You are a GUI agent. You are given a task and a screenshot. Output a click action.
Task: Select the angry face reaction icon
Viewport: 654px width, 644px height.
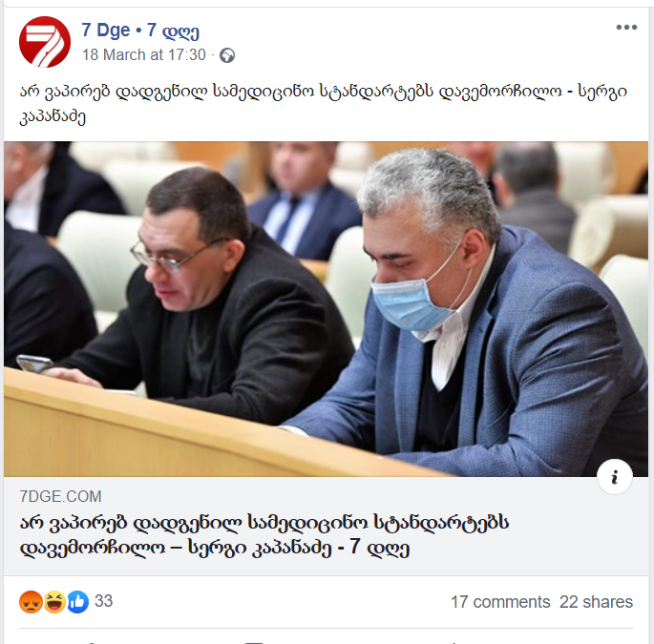[x=31, y=602]
